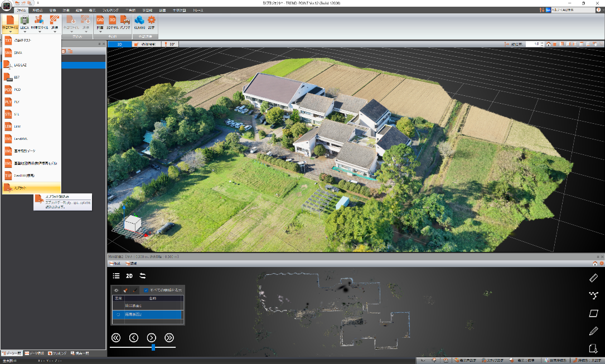Click the swap arrows icon beside 2D

click(143, 275)
